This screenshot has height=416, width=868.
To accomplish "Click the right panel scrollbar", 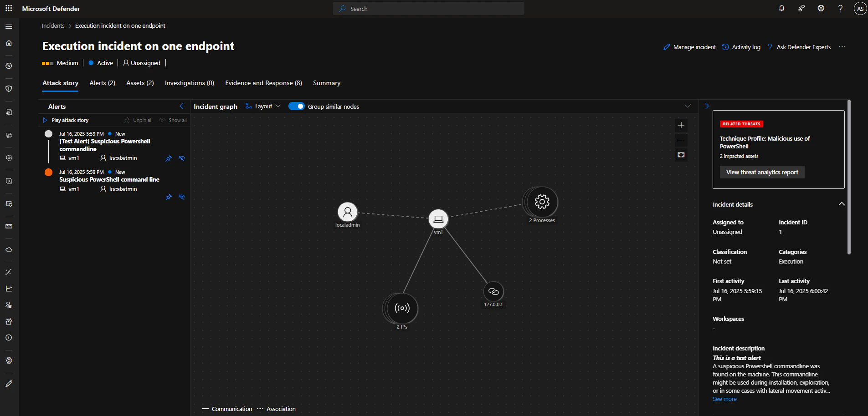I will 849,177.
